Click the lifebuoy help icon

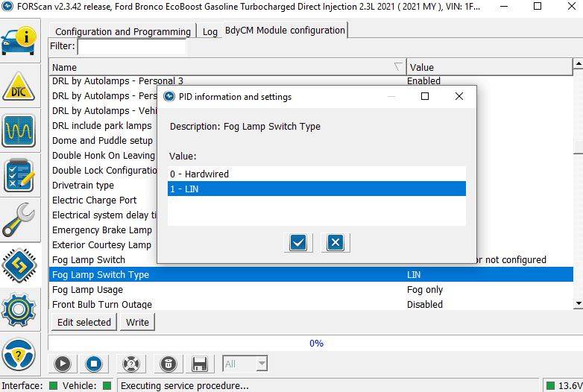(x=131, y=364)
